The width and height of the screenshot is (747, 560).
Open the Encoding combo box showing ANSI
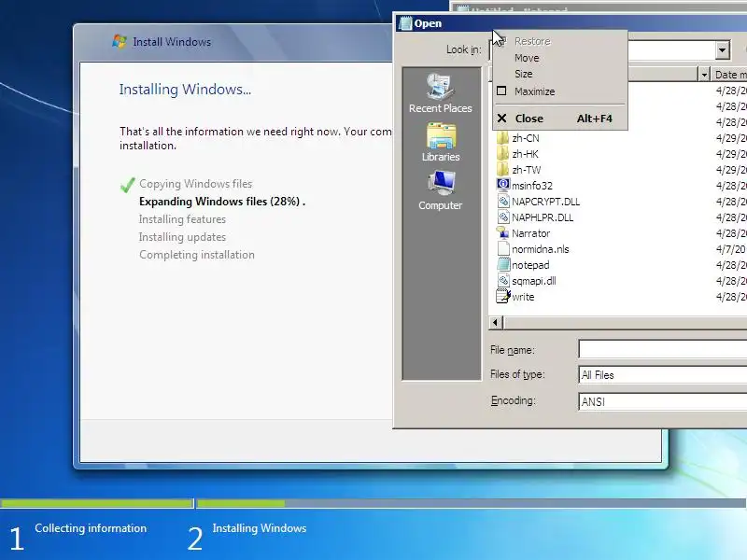point(662,401)
